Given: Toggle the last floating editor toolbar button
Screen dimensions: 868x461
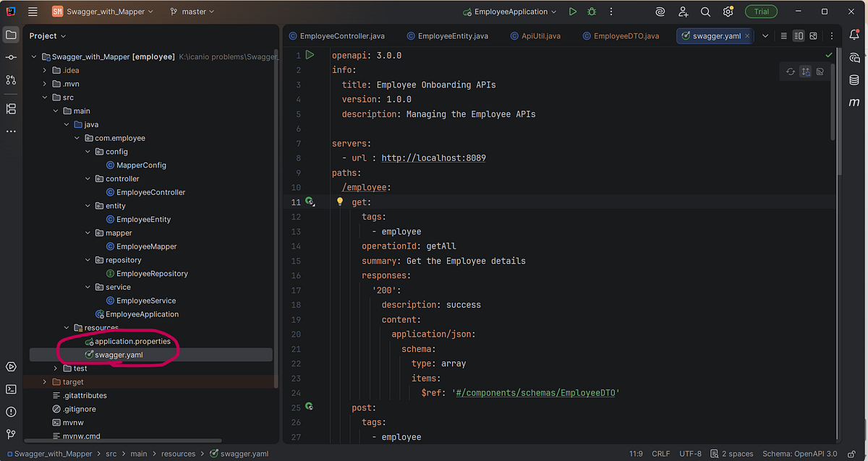Looking at the screenshot, I should (820, 72).
